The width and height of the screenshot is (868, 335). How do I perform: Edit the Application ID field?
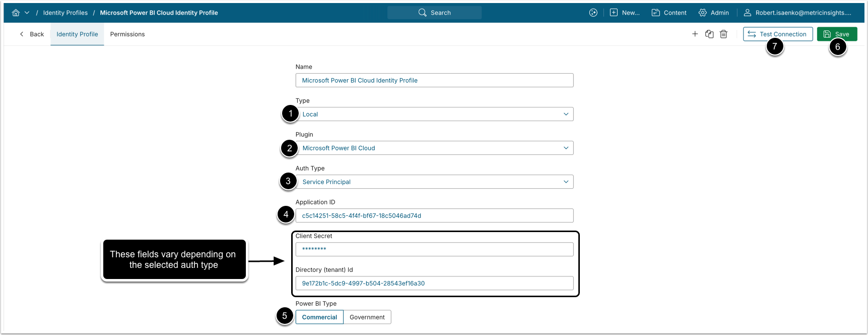tap(434, 215)
